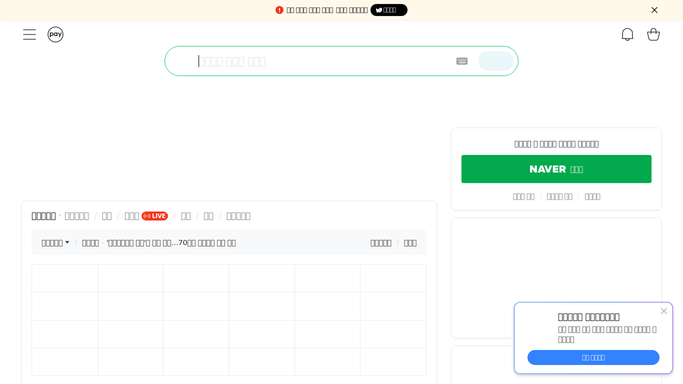Click the green search button in the search bar
The width and height of the screenshot is (683, 384).
click(496, 61)
